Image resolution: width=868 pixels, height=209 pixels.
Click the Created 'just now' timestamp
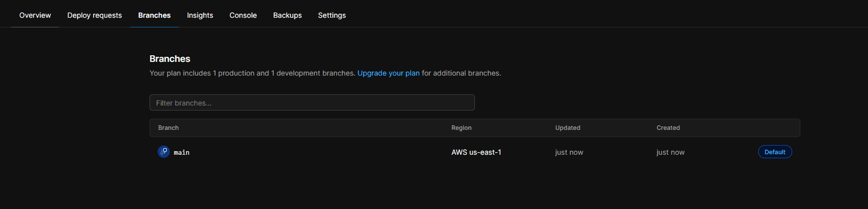671,152
